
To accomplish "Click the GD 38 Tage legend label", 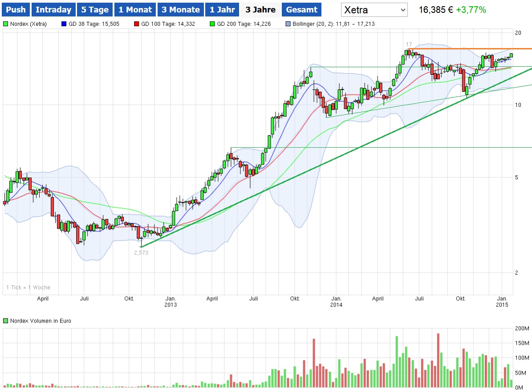I will tap(93, 24).
